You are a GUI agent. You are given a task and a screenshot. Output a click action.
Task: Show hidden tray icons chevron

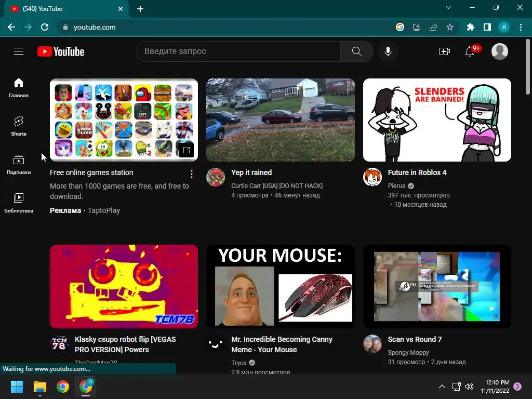coord(442,387)
